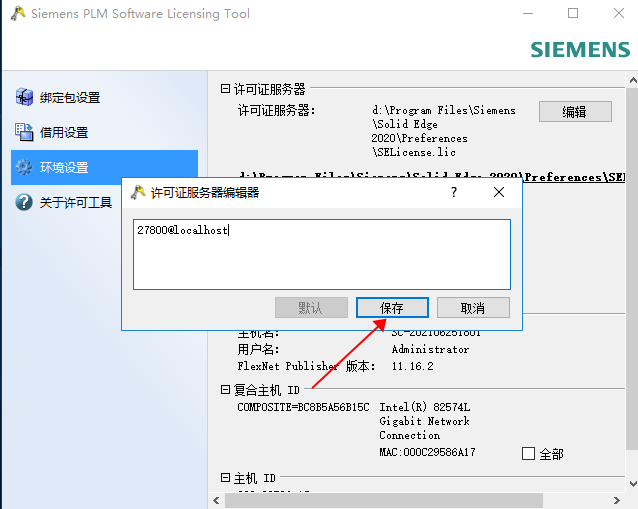Click the 默认 button in the dialog

(311, 307)
